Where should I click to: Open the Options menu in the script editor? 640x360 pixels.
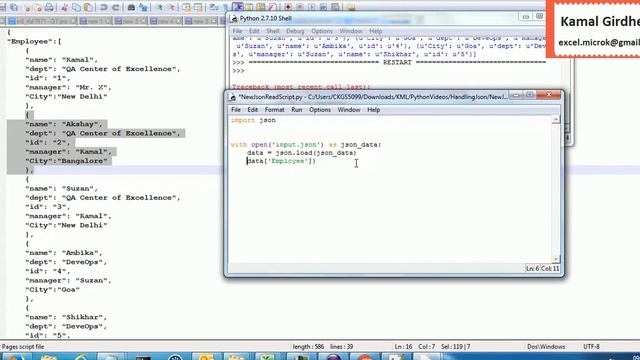320,110
